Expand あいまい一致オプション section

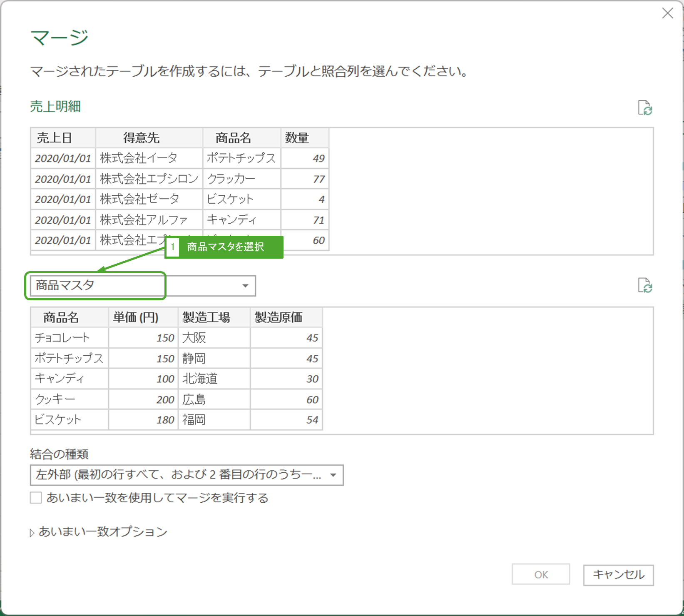[x=32, y=532]
